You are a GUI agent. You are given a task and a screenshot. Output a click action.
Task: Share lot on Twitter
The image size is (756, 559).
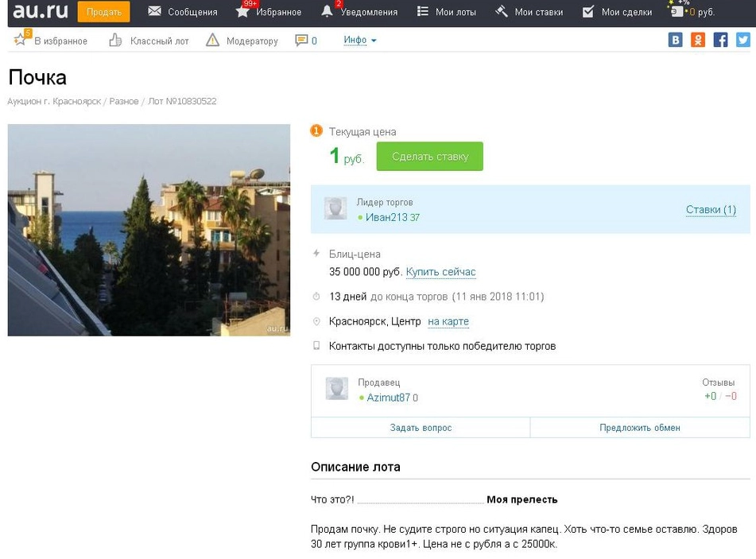[743, 40]
